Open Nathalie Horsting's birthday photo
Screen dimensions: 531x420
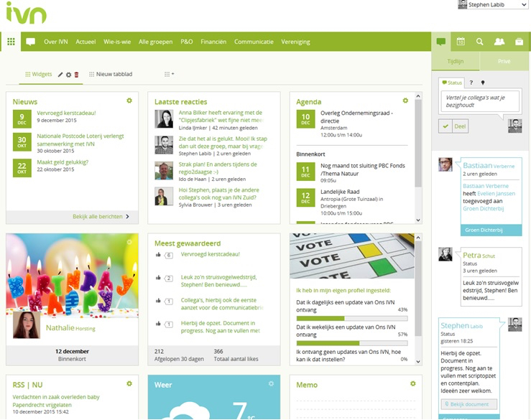click(27, 325)
